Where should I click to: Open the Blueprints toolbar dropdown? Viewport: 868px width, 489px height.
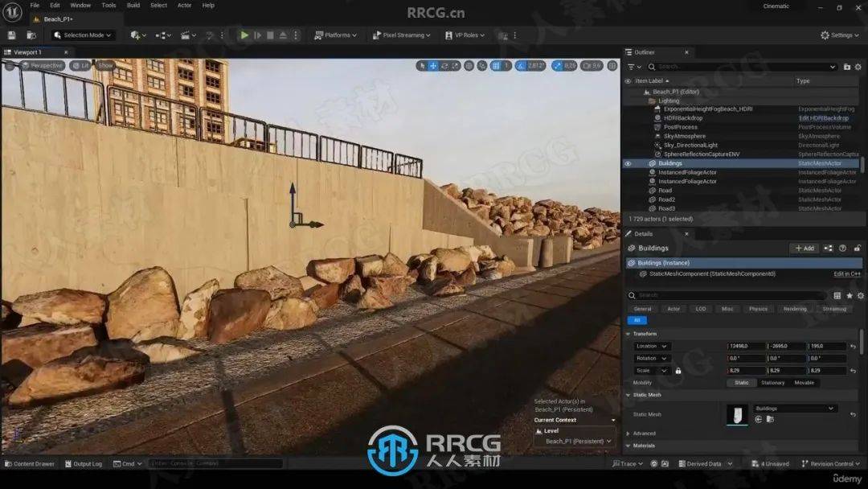pos(162,35)
